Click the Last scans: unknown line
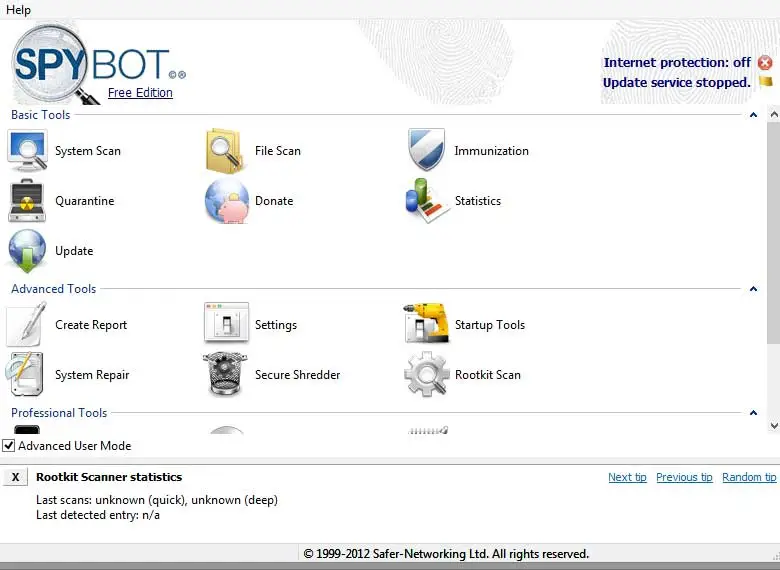780x570 pixels. click(x=157, y=500)
